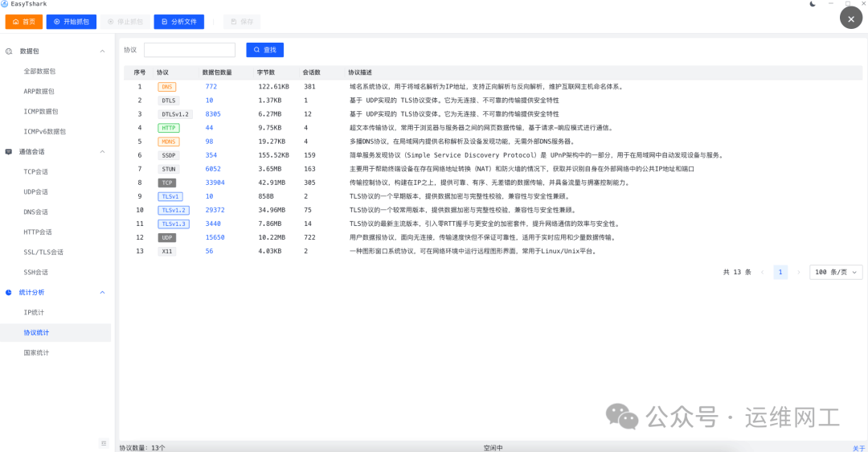Viewport: 868px width, 452px height.
Task: Click packet count 33904 for TCP
Action: 215,183
